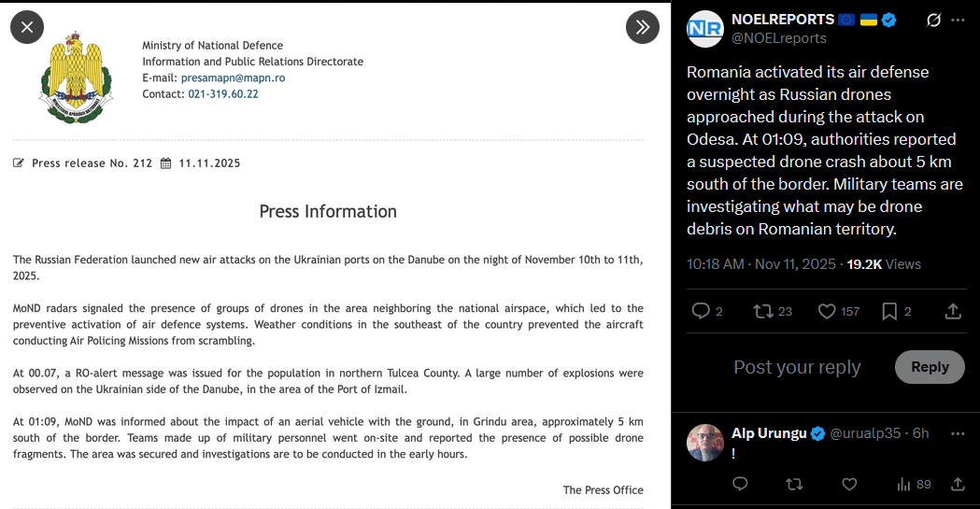Click the reply icon showing 2 replies
This screenshot has height=509, width=980.
tap(701, 311)
